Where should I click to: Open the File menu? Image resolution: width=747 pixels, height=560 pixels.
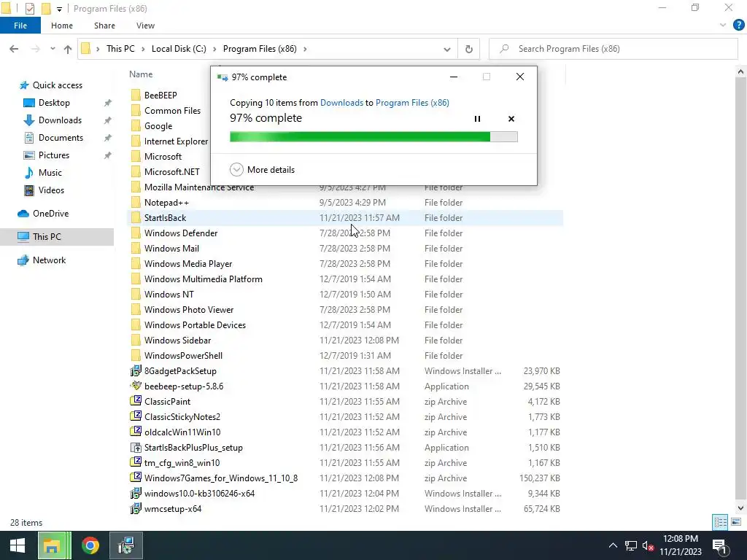(x=20, y=26)
